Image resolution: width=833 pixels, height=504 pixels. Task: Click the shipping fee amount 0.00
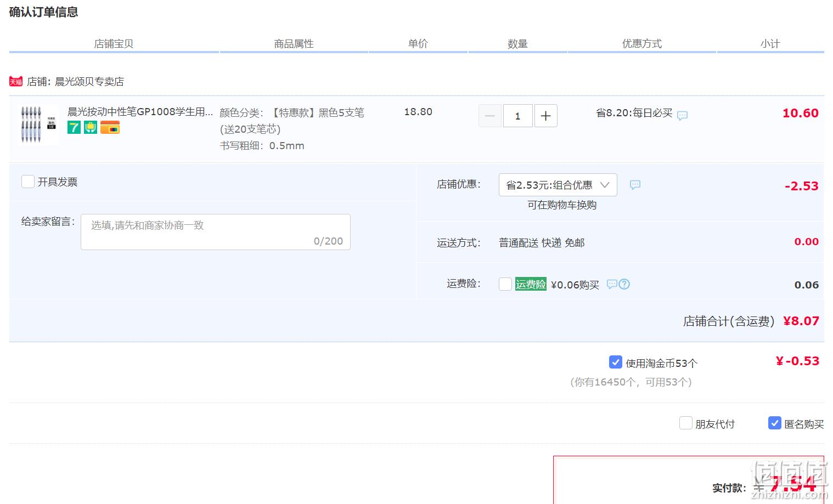pos(807,242)
